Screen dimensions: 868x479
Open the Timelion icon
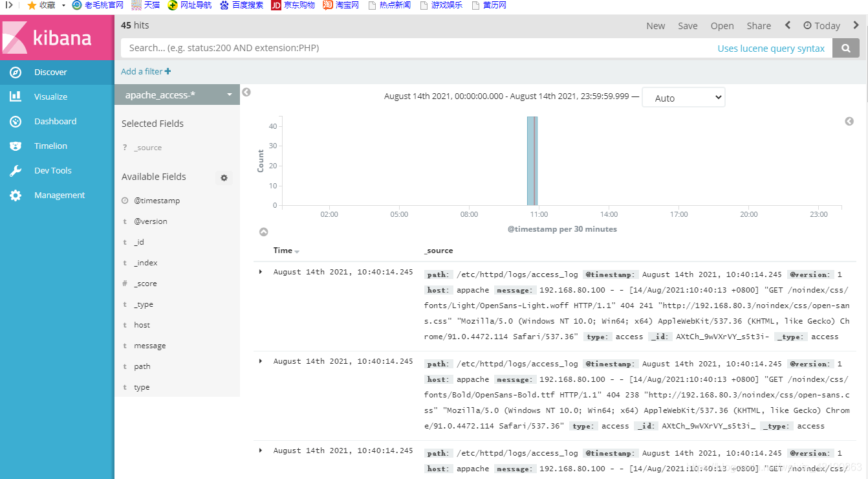click(16, 146)
